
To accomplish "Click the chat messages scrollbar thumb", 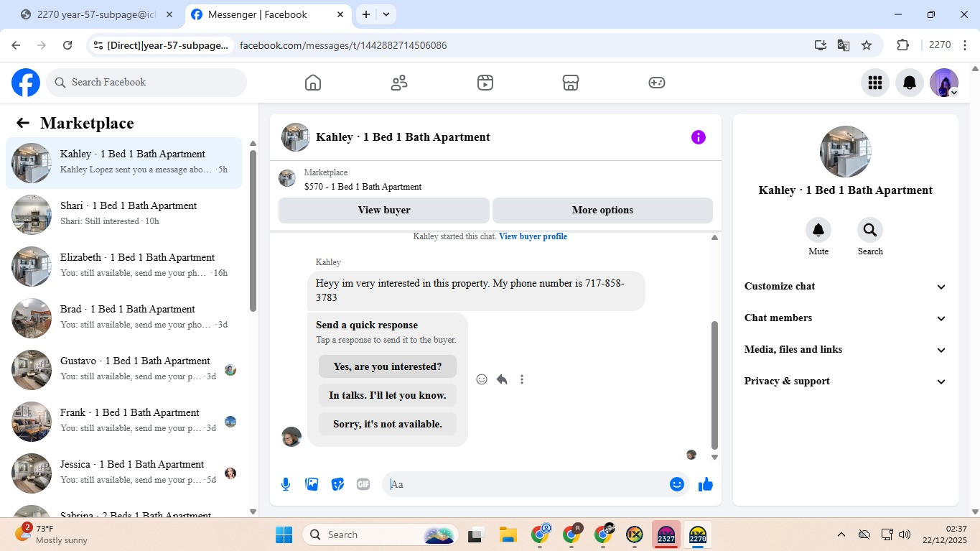I will tap(714, 384).
